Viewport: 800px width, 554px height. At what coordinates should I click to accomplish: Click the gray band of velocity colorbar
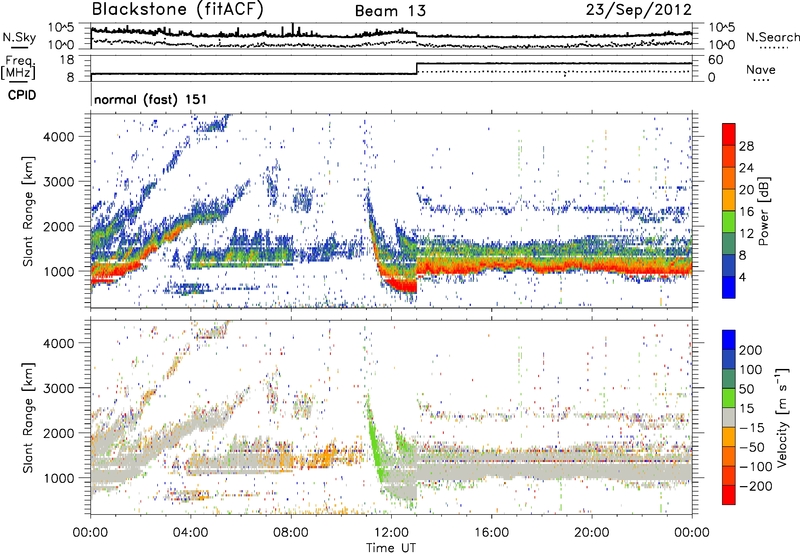(729, 418)
